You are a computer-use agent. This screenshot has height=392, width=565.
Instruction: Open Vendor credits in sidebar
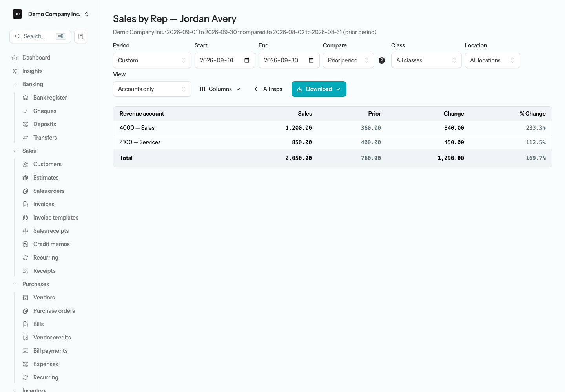[x=52, y=338]
